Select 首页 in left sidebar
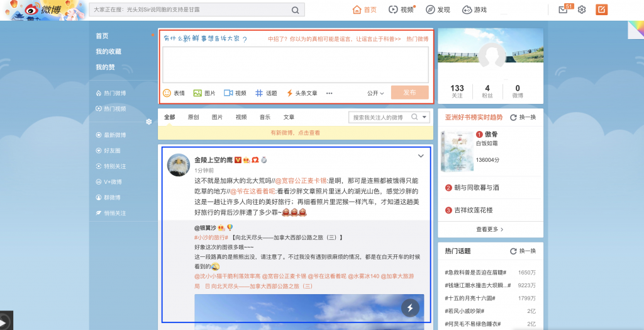 (x=103, y=36)
